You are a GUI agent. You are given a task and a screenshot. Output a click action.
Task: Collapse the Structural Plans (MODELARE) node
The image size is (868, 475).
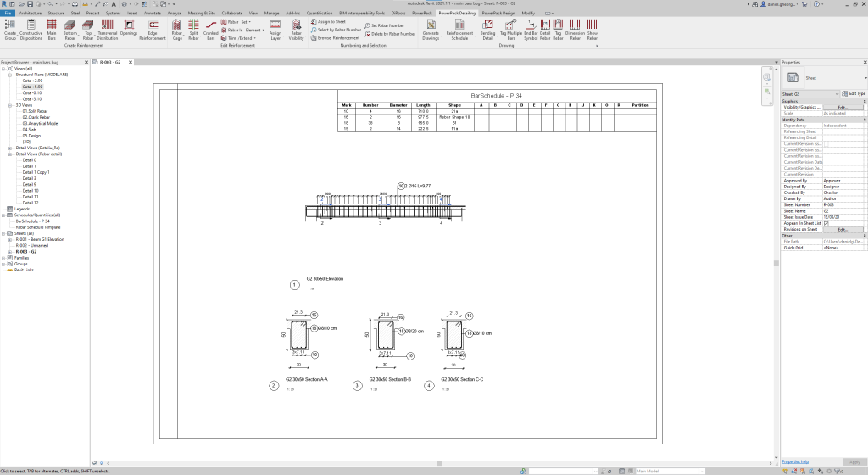[10, 75]
